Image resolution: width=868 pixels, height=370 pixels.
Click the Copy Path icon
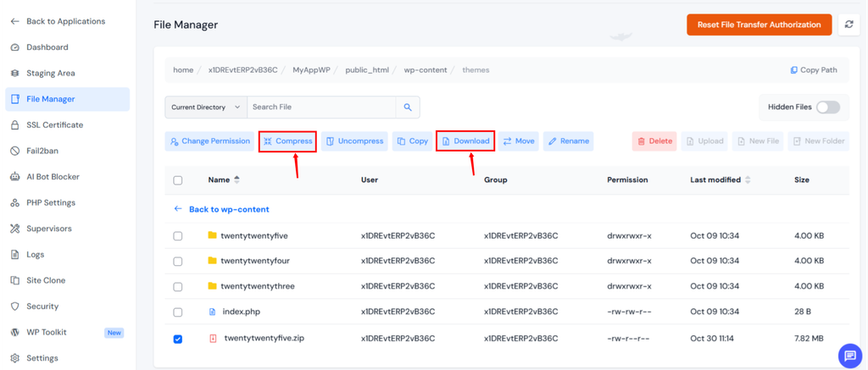(793, 70)
